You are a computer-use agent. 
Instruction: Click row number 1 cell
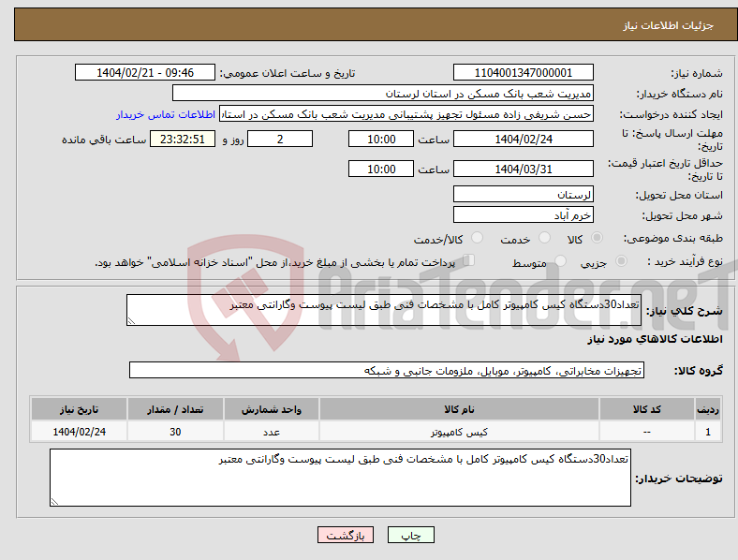coord(708,432)
